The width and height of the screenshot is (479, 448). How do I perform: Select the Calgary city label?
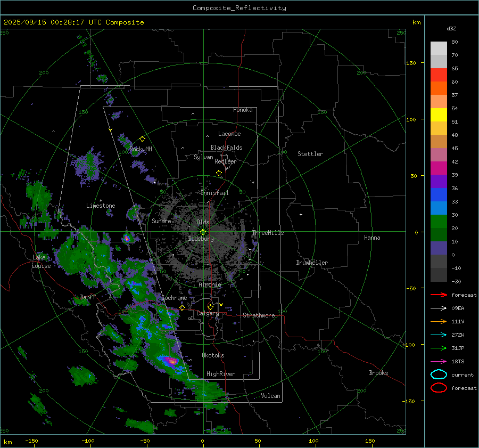(x=208, y=313)
